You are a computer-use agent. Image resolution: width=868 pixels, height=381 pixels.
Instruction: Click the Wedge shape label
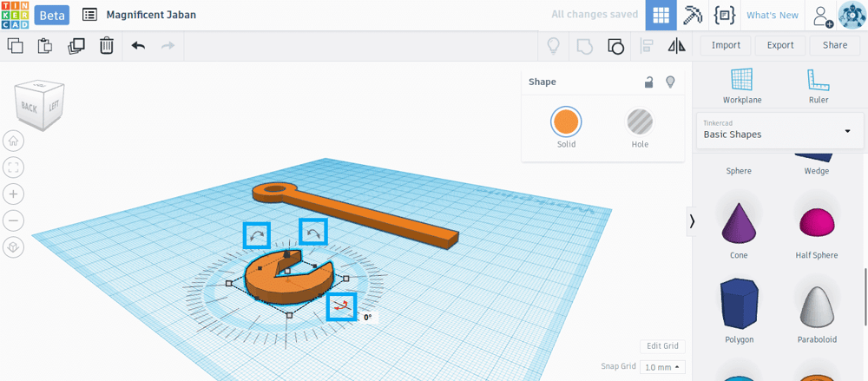[817, 171]
